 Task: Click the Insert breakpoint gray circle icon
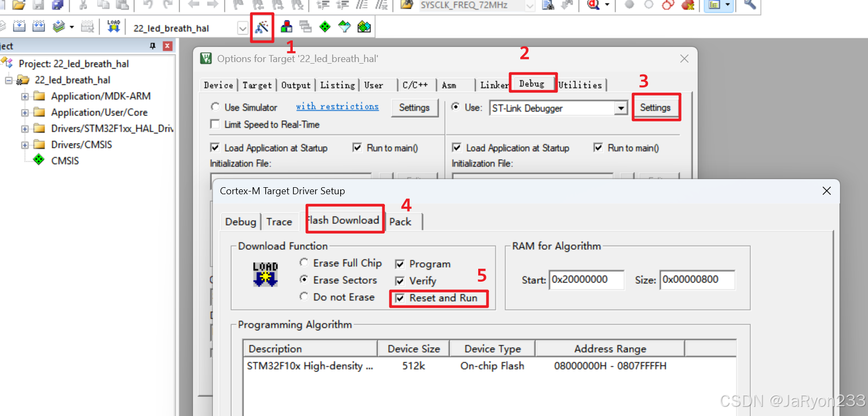pyautogui.click(x=629, y=5)
